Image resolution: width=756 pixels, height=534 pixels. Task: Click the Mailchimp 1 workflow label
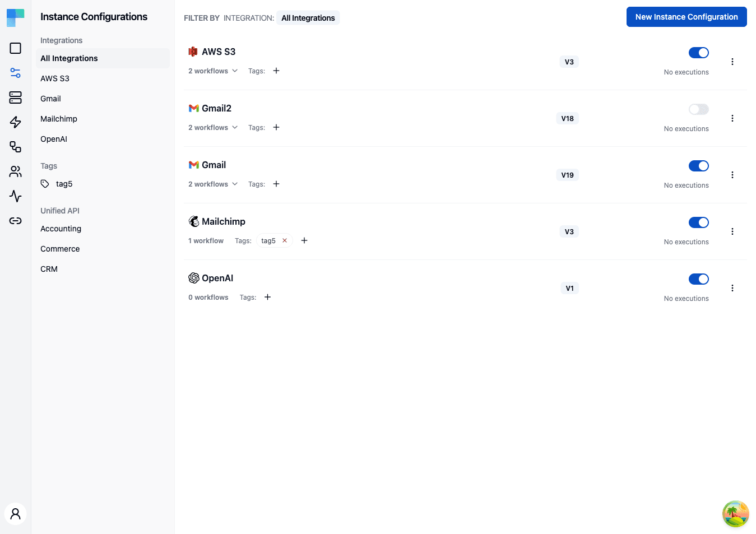coord(206,241)
